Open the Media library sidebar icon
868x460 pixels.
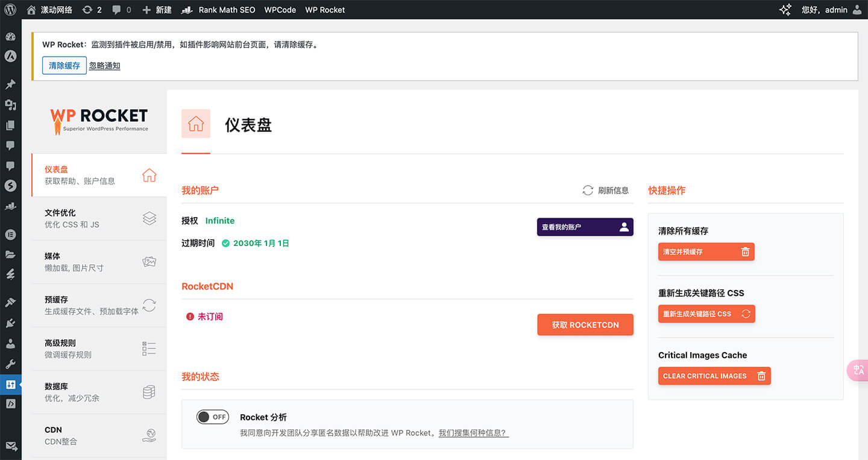coord(10,105)
